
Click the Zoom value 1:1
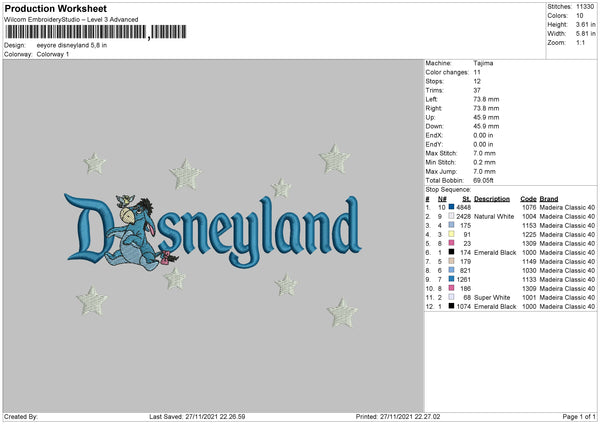(x=580, y=42)
